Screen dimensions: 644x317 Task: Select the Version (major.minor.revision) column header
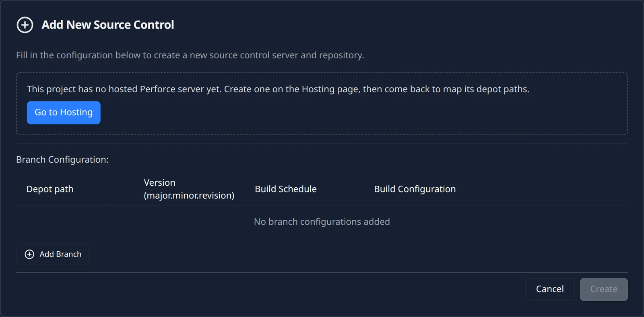click(189, 189)
